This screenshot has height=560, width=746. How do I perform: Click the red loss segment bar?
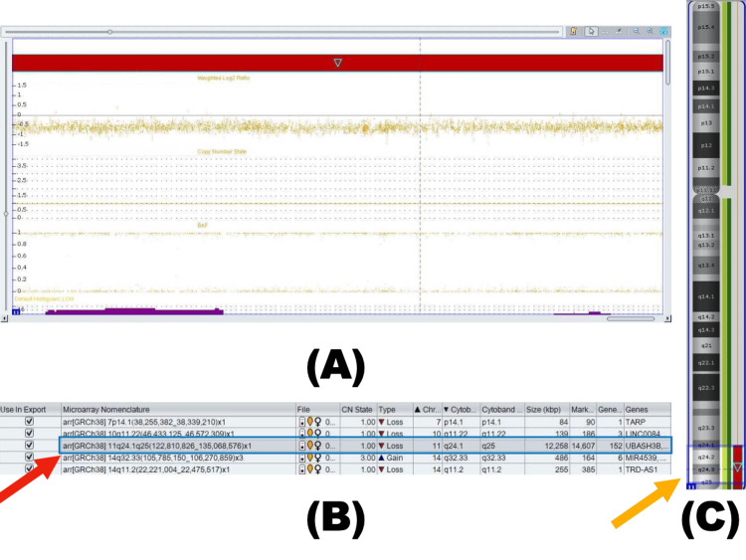pyautogui.click(x=337, y=63)
